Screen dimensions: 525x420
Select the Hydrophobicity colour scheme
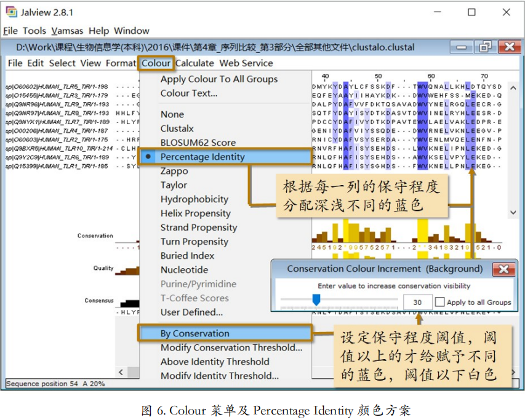coord(194,199)
